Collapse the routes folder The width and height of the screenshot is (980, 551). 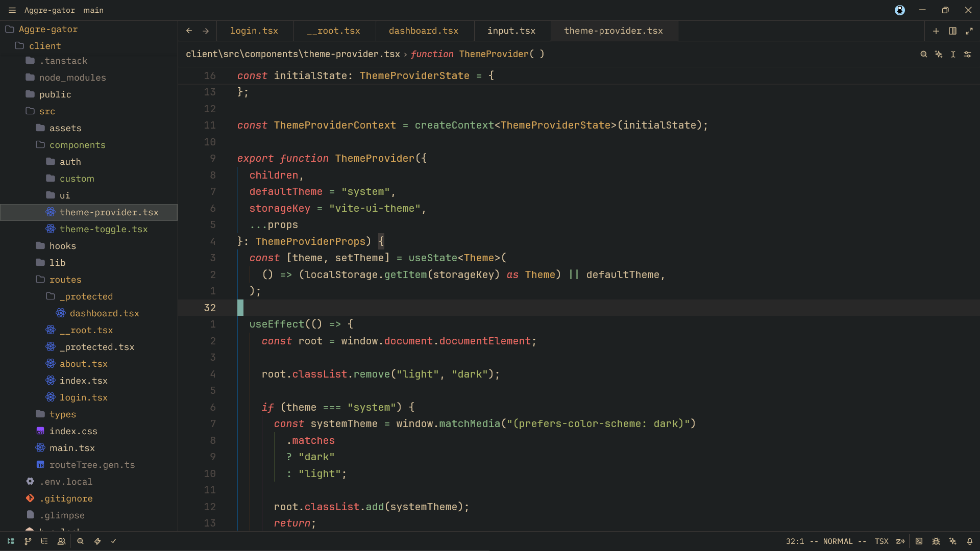tap(89, 280)
